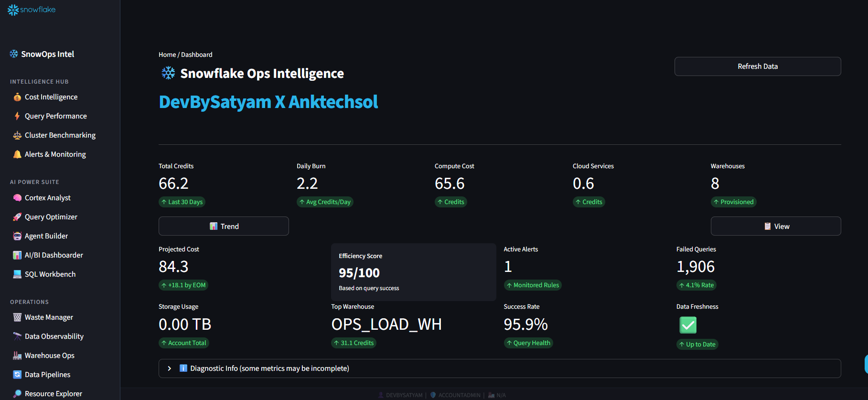The width and height of the screenshot is (868, 400).
Task: Click the Last 30 Days badge
Action: (x=182, y=202)
